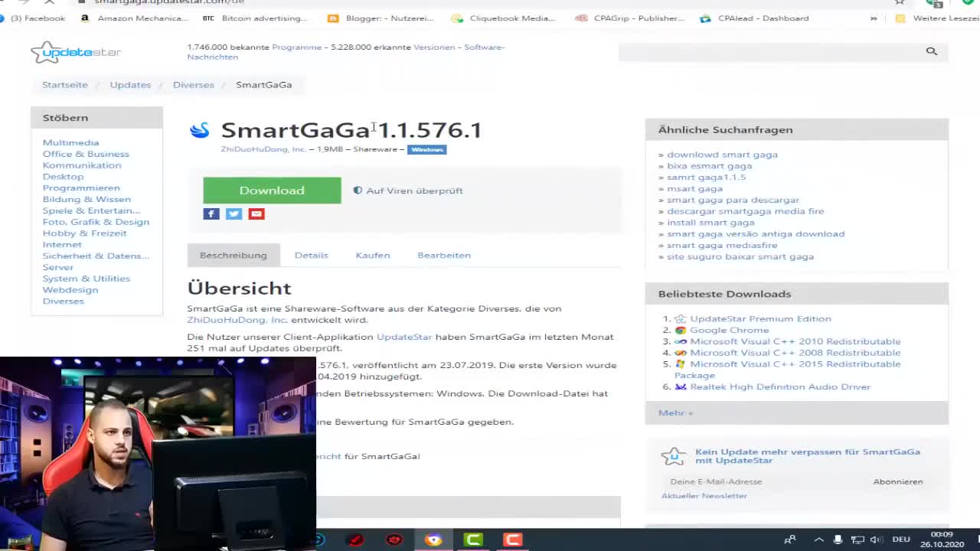This screenshot has width=980, height=551.
Task: Click the Google Chrome icon in popular downloads
Action: (x=680, y=330)
